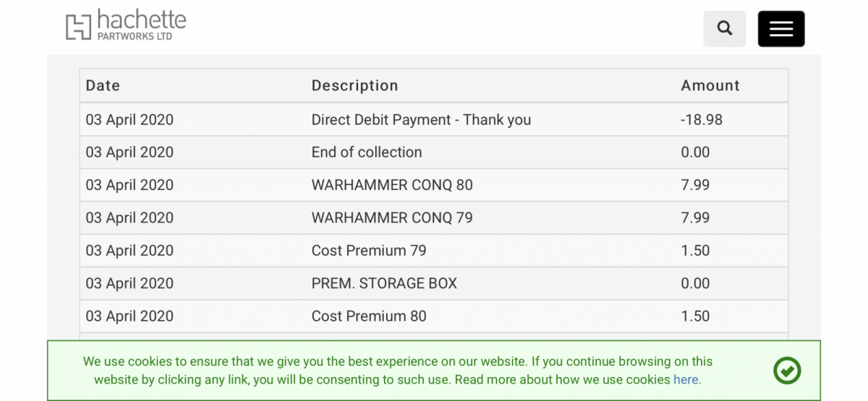Click the amount for Cost Premium 79

tap(695, 251)
